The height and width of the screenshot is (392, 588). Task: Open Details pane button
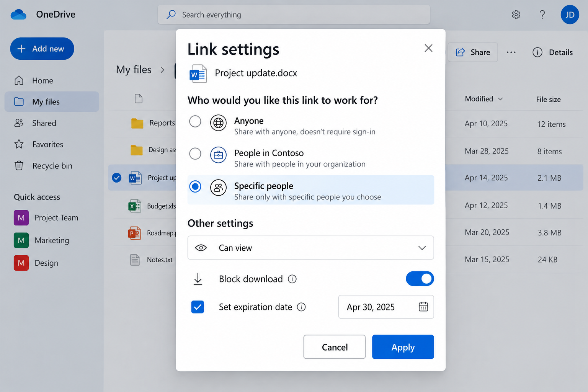tap(552, 52)
